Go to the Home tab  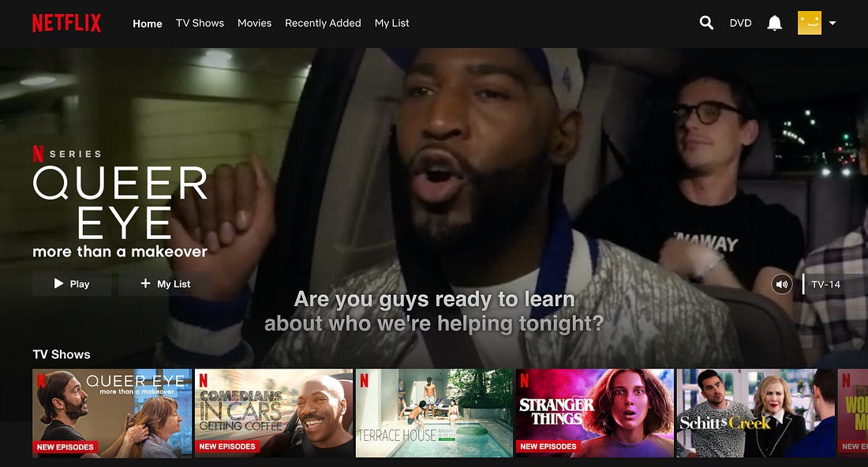(148, 23)
